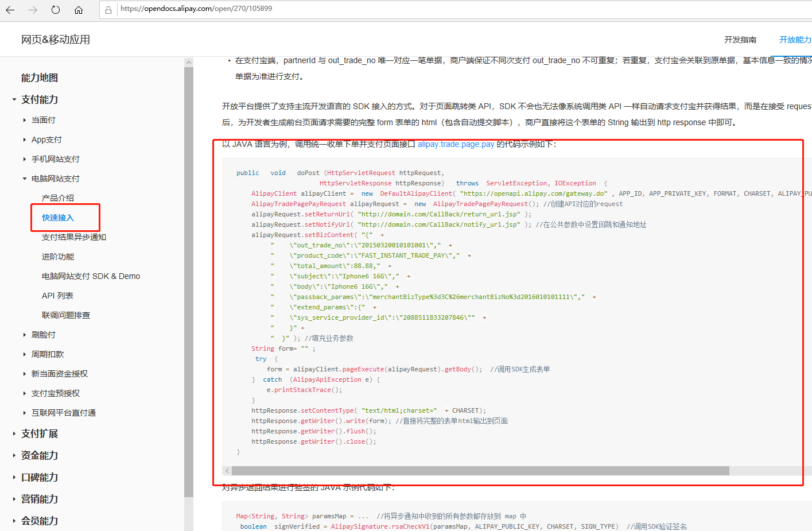Image resolution: width=812 pixels, height=531 pixels.
Task: Open App支付 sidebar label
Action: click(x=46, y=139)
